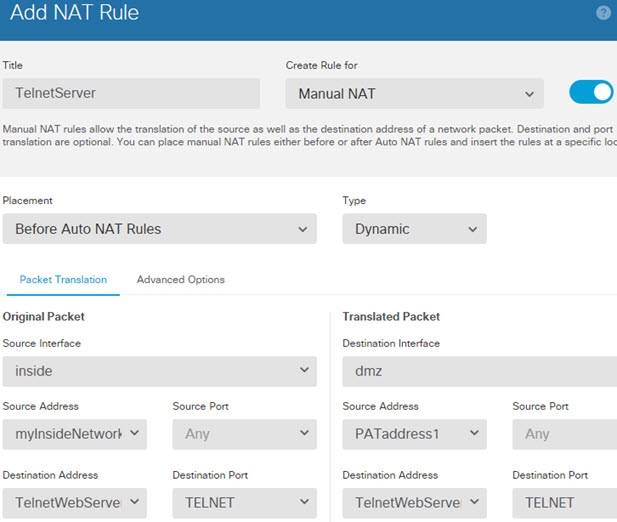The width and height of the screenshot is (617, 522).
Task: Expand the original Source Address myInsideNetwork dropdown
Action: pyautogui.click(x=75, y=434)
